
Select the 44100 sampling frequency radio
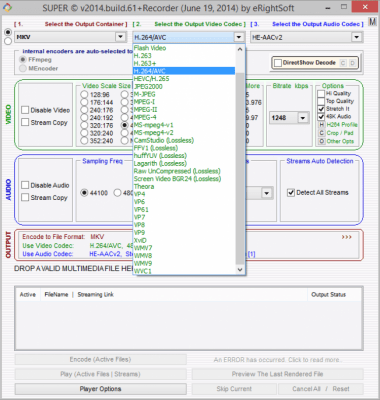pos(84,193)
